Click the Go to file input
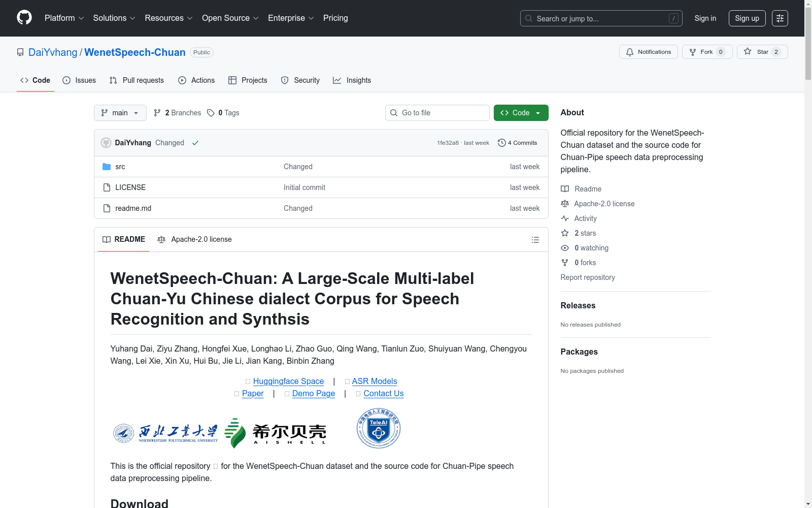The width and height of the screenshot is (812, 508). [437, 113]
